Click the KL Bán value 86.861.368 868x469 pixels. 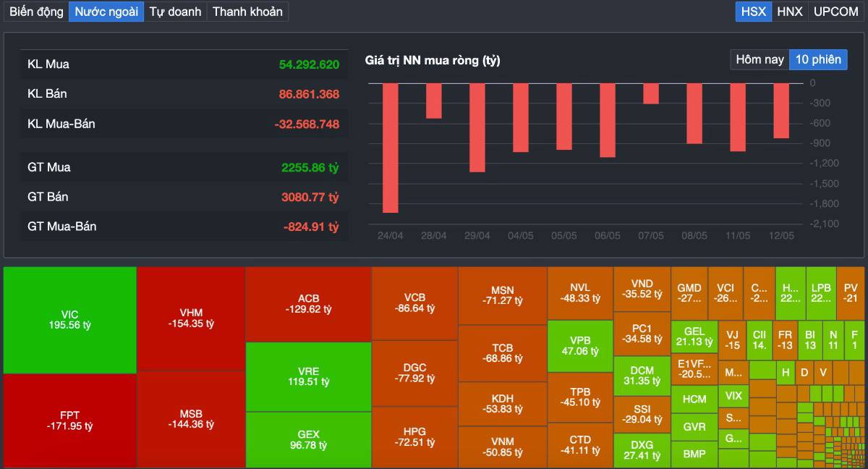point(309,94)
